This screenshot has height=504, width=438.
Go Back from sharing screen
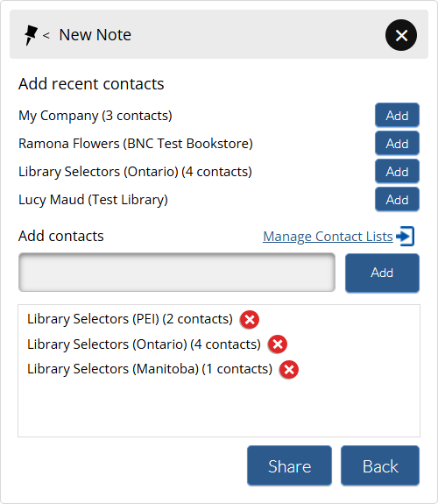point(380,465)
